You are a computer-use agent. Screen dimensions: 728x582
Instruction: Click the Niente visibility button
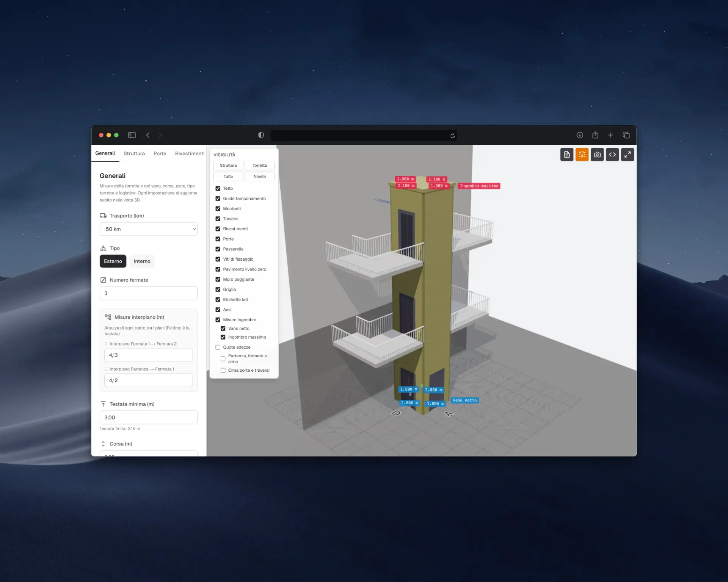(260, 177)
